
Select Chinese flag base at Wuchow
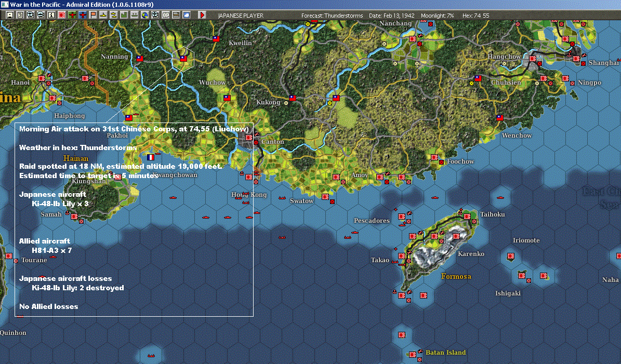pos(227,98)
